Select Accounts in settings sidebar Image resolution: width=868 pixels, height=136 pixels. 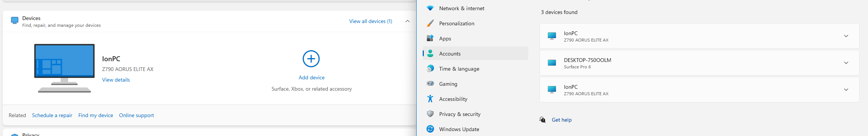point(475,53)
